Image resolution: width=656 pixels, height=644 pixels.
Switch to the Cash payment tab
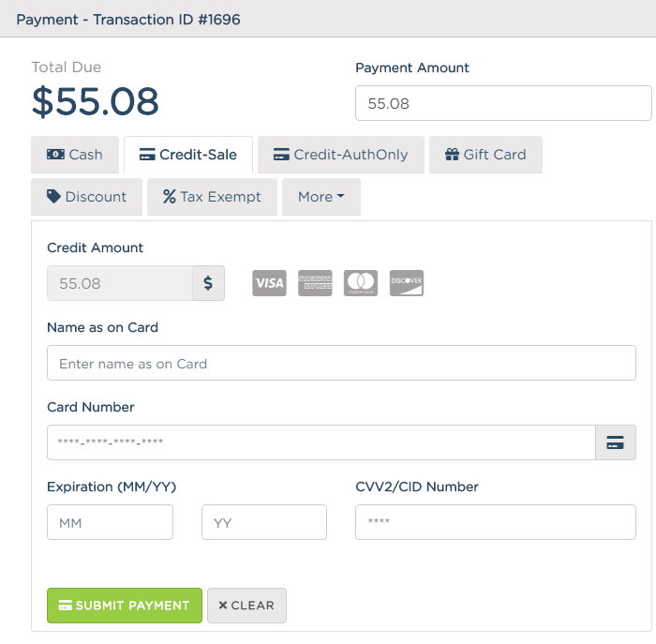click(x=75, y=155)
